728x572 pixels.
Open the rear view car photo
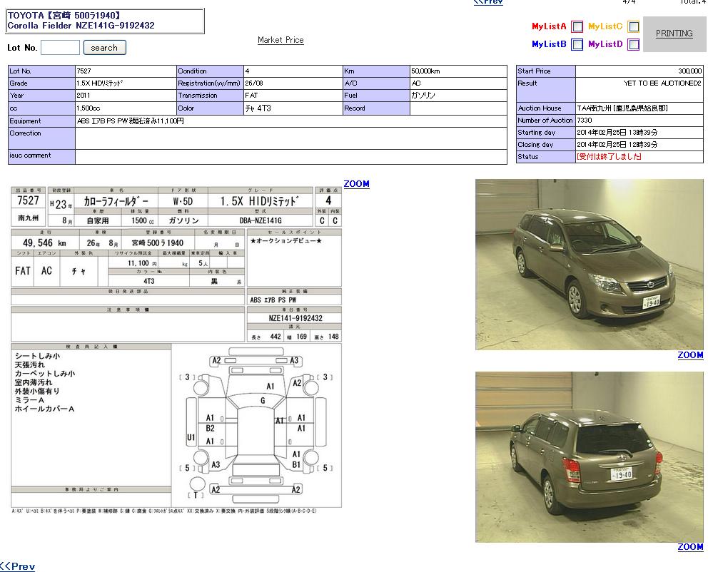pos(589,456)
